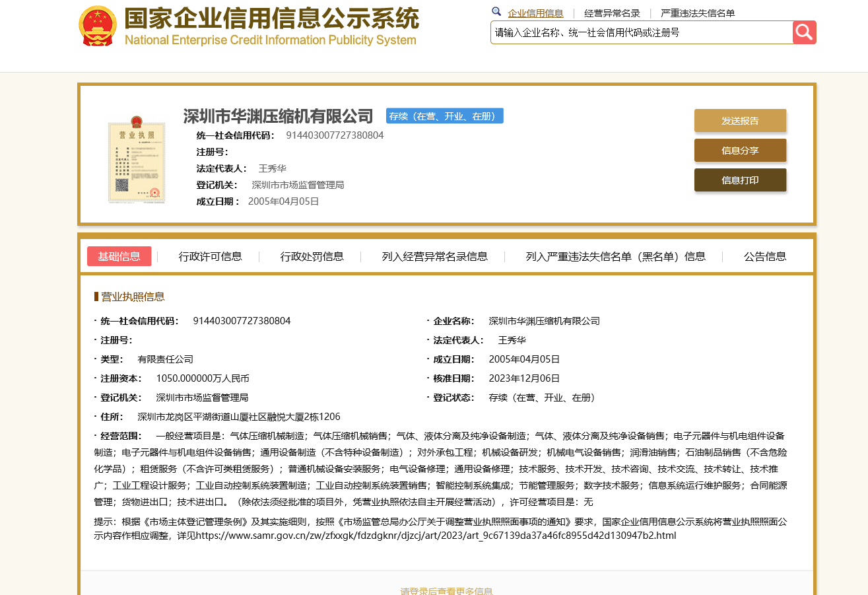
Task: Click the company title 深圳市华渊压缩机有限公司
Action: 278,116
